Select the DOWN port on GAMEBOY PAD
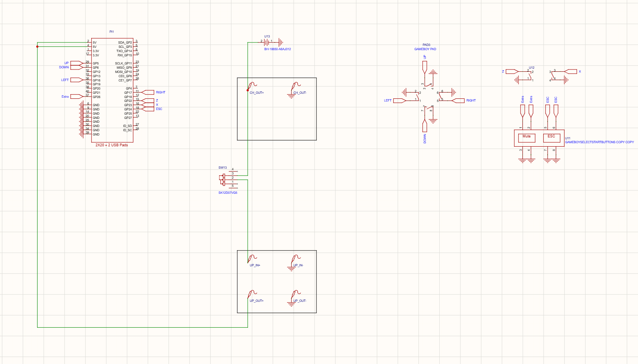Image resolution: width=638 pixels, height=364 pixels. pyautogui.click(x=425, y=126)
